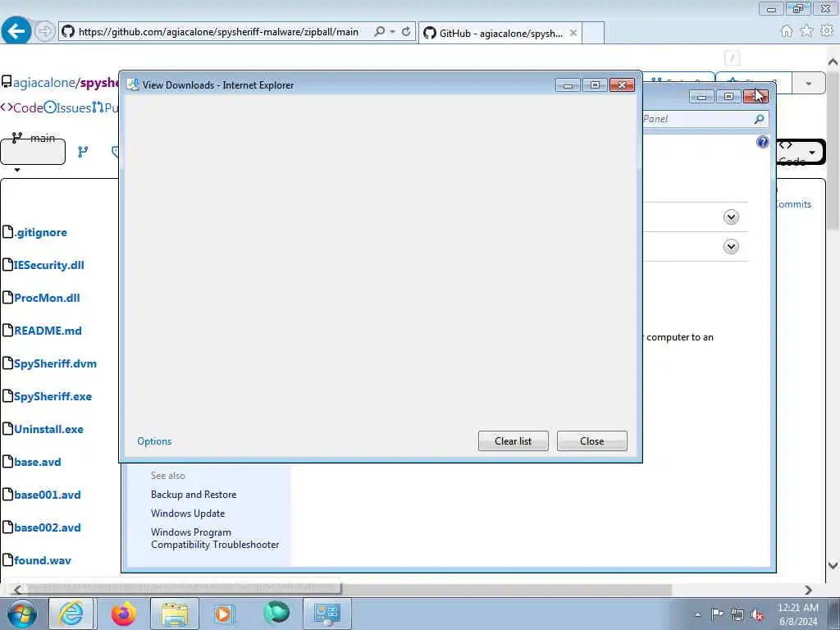The width and height of the screenshot is (840, 630).
Task: Open the SpySheriff.dvm file
Action: pyautogui.click(x=55, y=363)
